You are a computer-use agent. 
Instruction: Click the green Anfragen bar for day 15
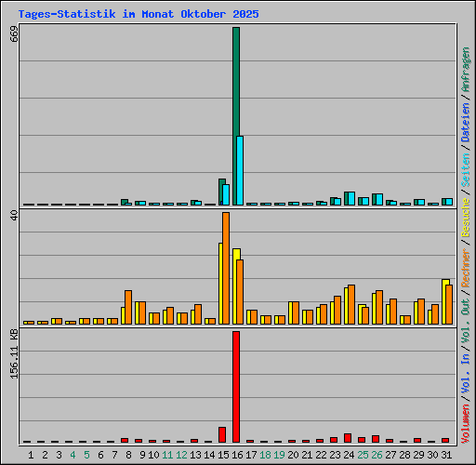point(220,192)
